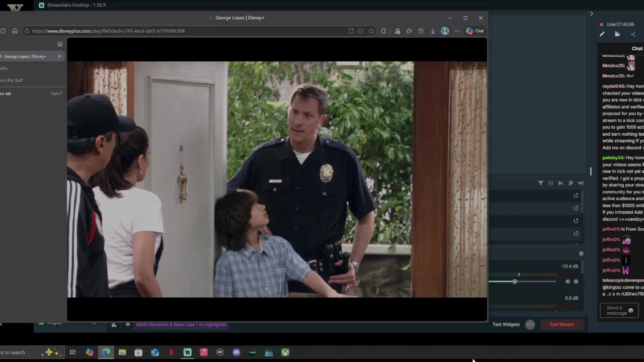The width and height of the screenshot is (644, 362).
Task: Open the browser favorites list icon
Action: point(409,31)
